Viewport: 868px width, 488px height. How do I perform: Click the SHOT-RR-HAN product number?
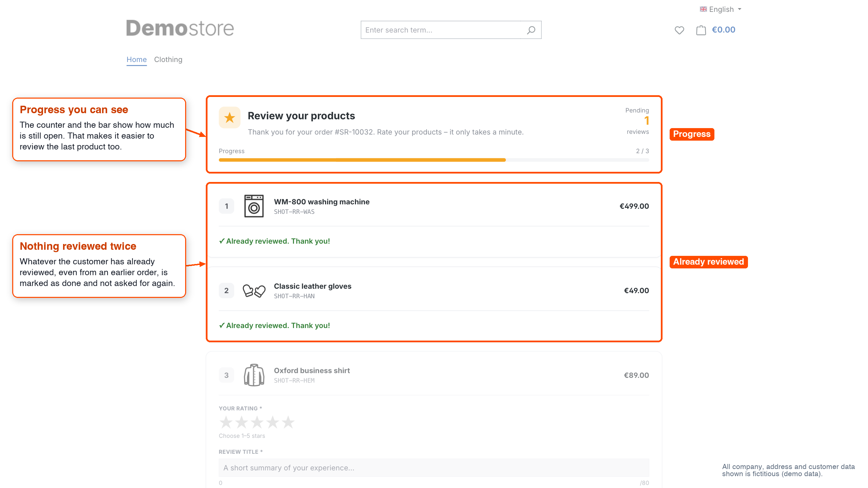(294, 296)
